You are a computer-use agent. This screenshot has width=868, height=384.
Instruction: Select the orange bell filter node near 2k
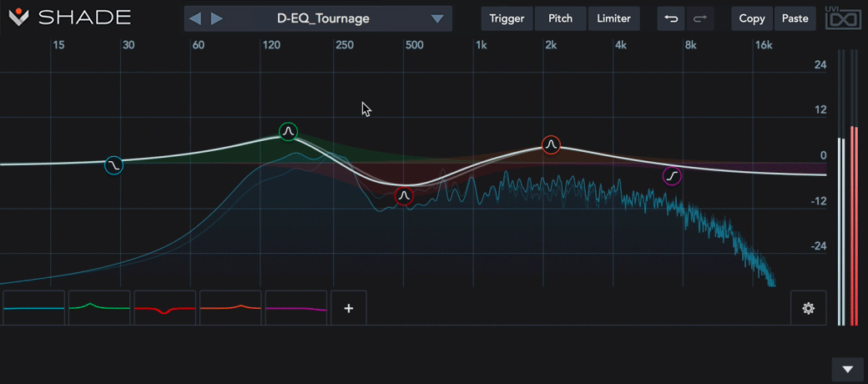(550, 145)
